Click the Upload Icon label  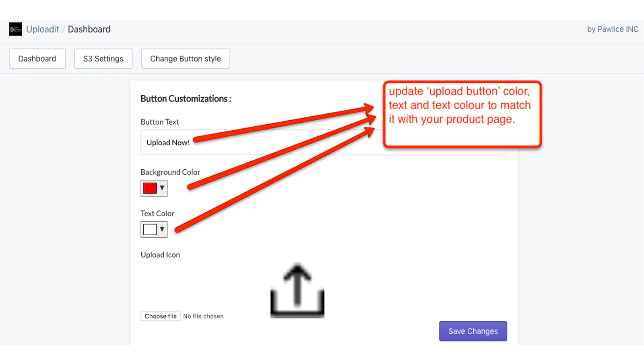tap(160, 255)
